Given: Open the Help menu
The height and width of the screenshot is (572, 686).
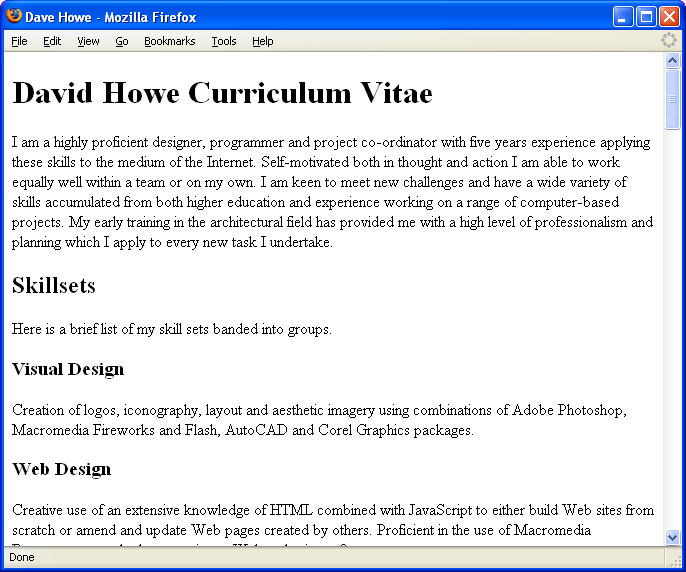Looking at the screenshot, I should (262, 41).
